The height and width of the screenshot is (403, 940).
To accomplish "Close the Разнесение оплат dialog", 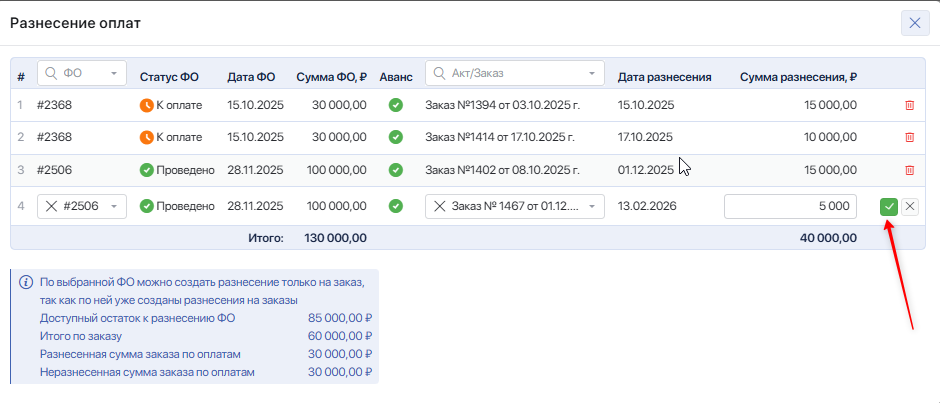I will [x=914, y=23].
